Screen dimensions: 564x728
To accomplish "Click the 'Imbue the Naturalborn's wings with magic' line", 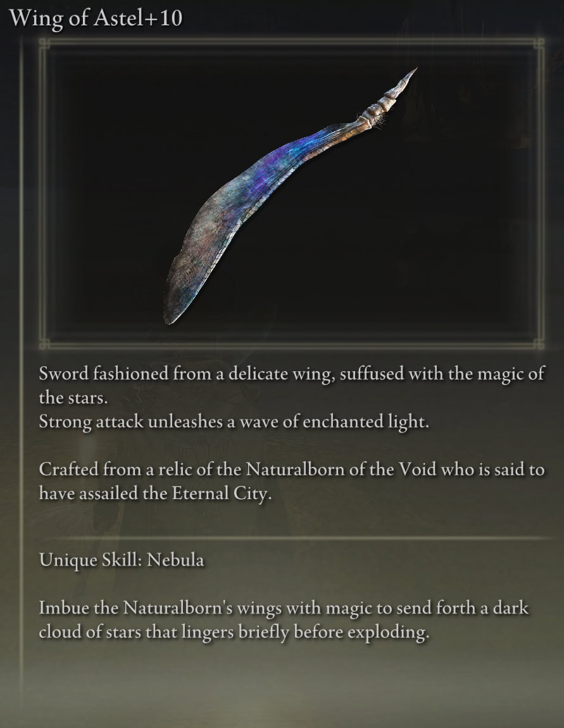I will [284, 608].
